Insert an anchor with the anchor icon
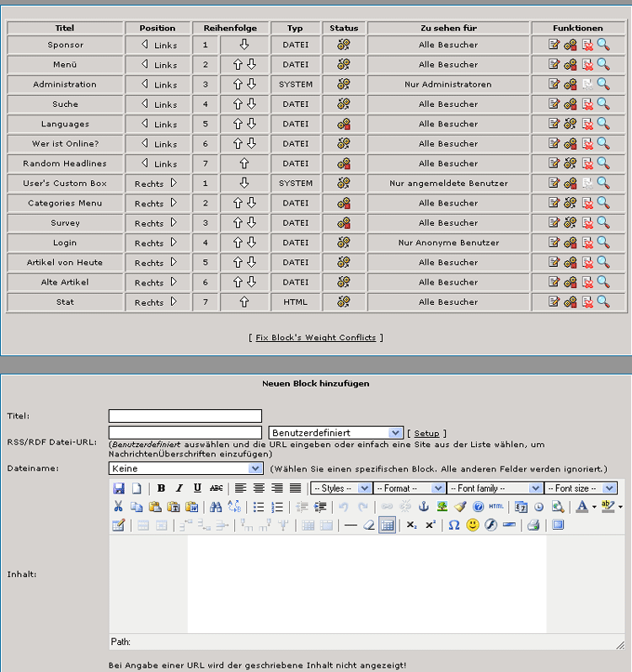Screen dimensions: 632x672 [x=424, y=507]
